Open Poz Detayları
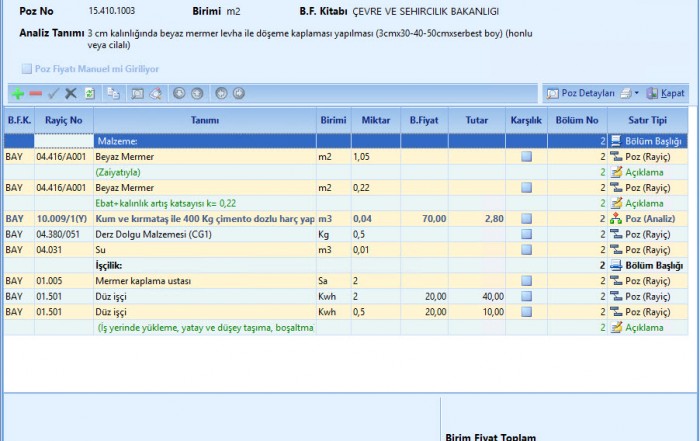The height and width of the screenshot is (441, 700). 580,93
